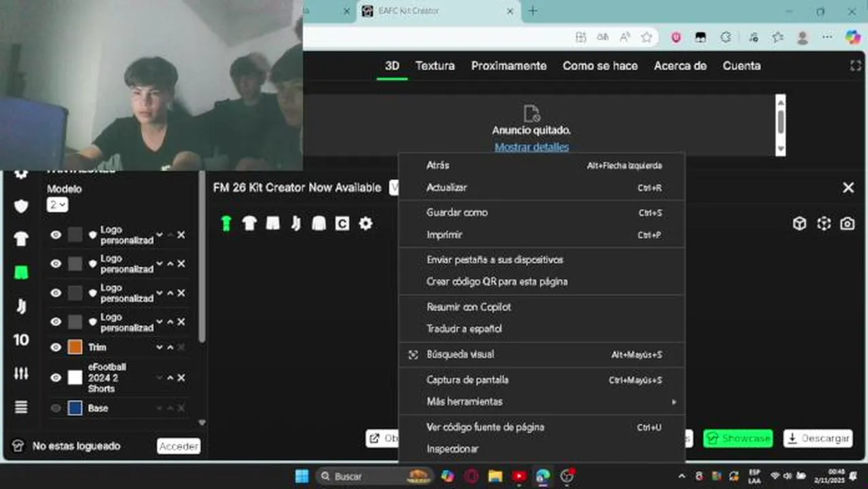
Task: Open the Cuenta page
Action: tap(742, 66)
